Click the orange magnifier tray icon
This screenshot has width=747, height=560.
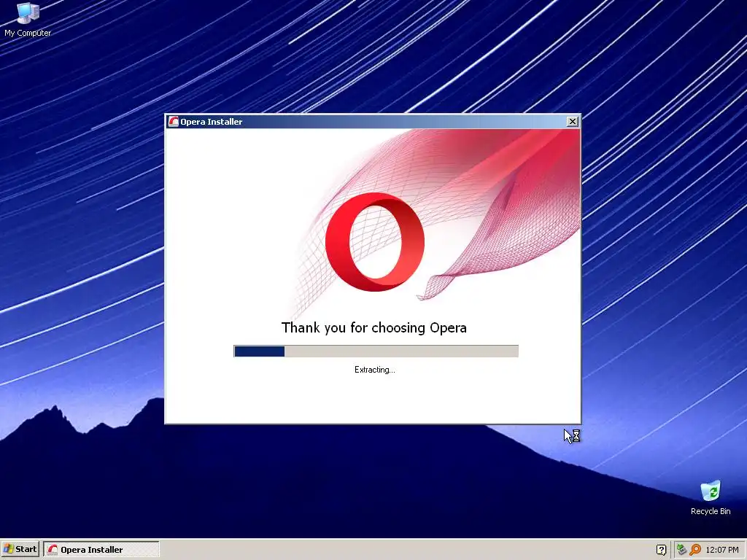point(695,550)
